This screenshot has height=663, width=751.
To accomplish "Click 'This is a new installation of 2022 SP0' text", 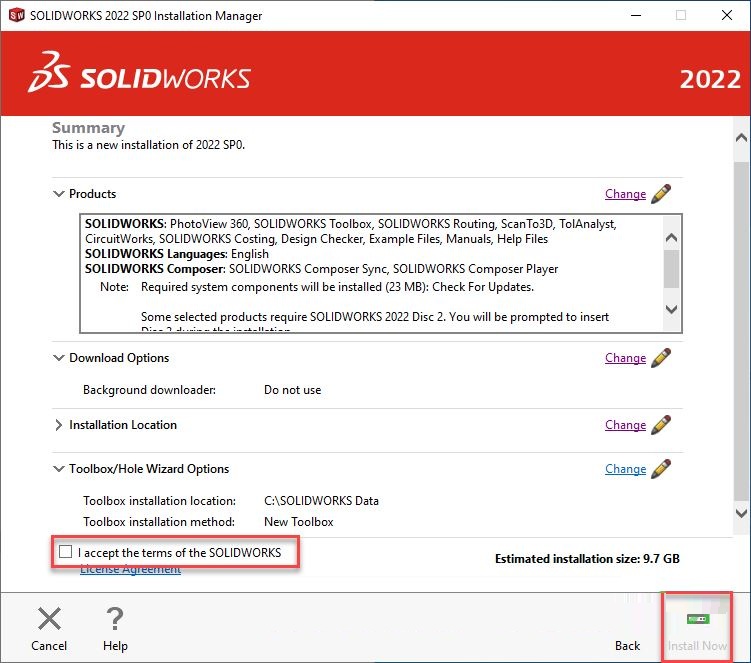I will (x=148, y=145).
